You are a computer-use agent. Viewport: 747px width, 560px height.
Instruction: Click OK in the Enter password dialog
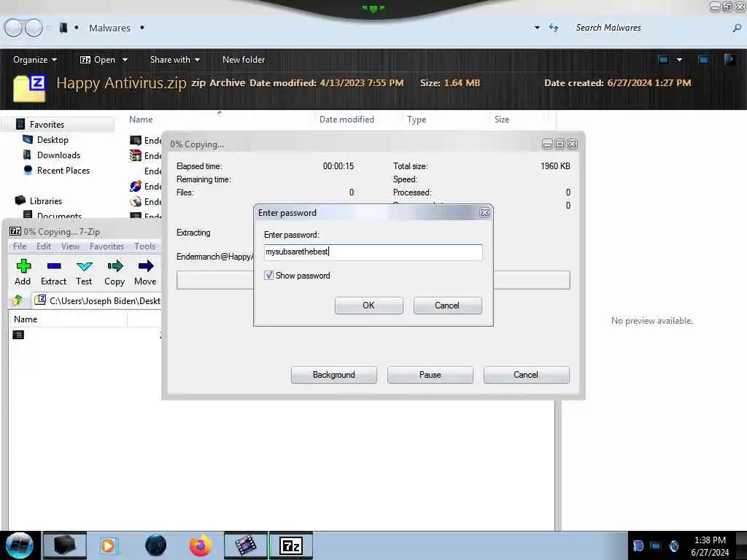tap(368, 306)
